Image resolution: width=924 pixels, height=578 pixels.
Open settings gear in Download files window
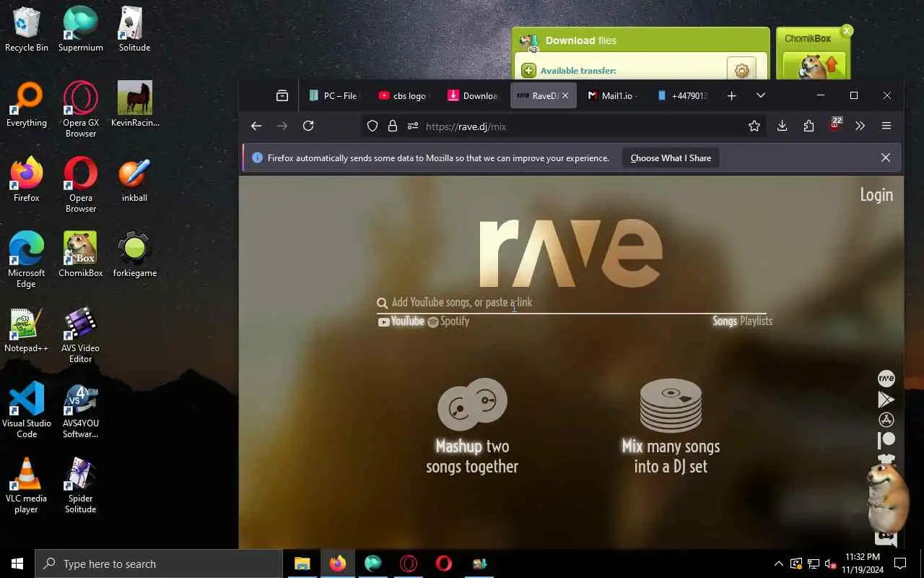click(x=741, y=70)
